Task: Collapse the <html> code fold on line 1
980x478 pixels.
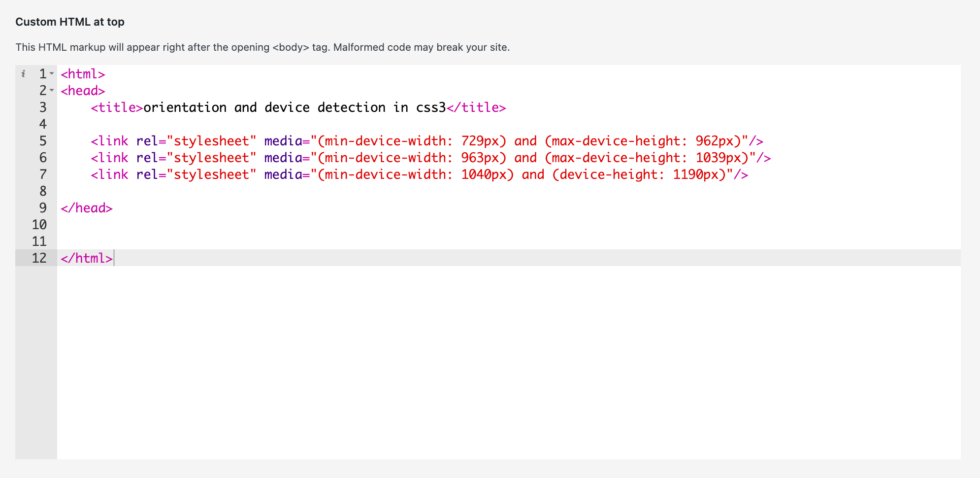Action: [52, 74]
